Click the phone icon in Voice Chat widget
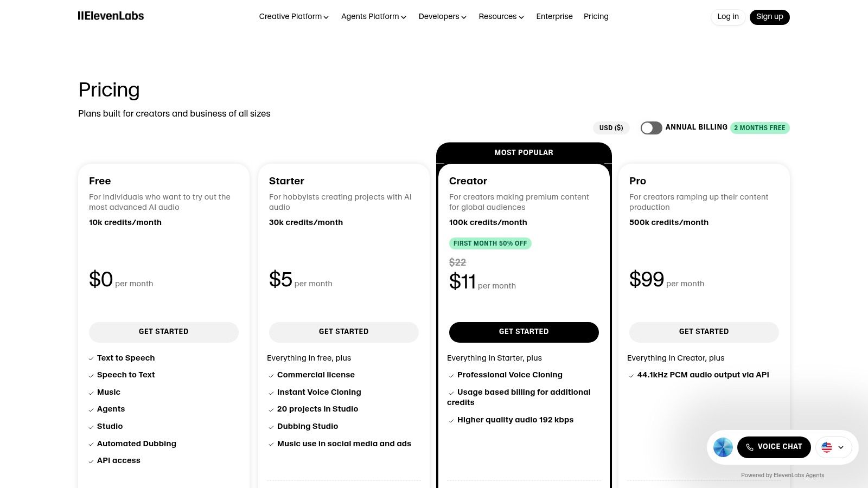This screenshot has width=868, height=488. click(750, 447)
